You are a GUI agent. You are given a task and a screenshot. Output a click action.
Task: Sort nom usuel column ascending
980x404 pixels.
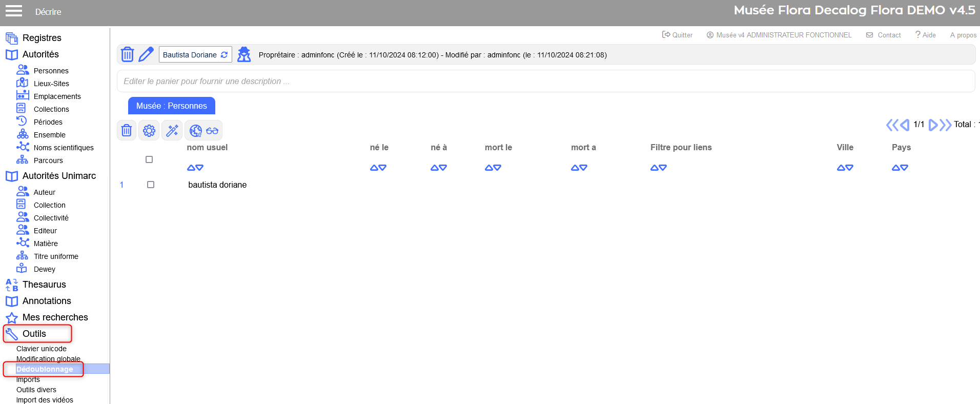point(191,168)
